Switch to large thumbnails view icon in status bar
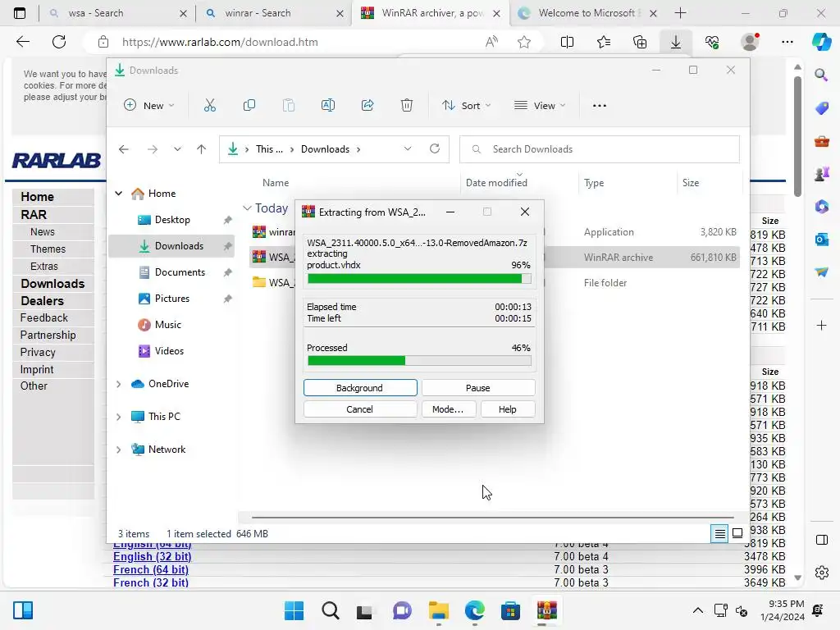The height and width of the screenshot is (630, 840). (x=737, y=533)
